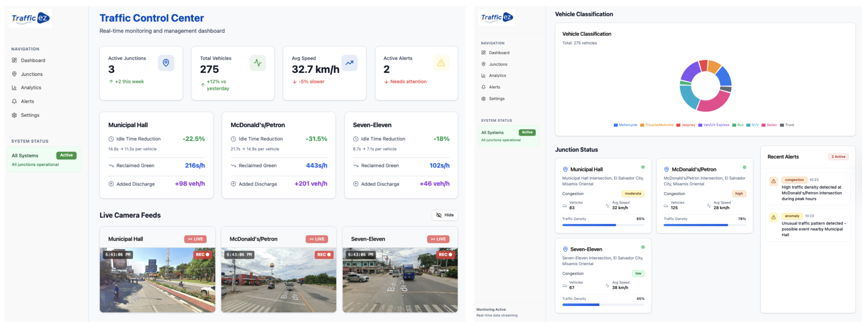Click the Total Vehicles activity pulse icon
Image resolution: width=868 pixels, height=327 pixels.
pos(257,63)
